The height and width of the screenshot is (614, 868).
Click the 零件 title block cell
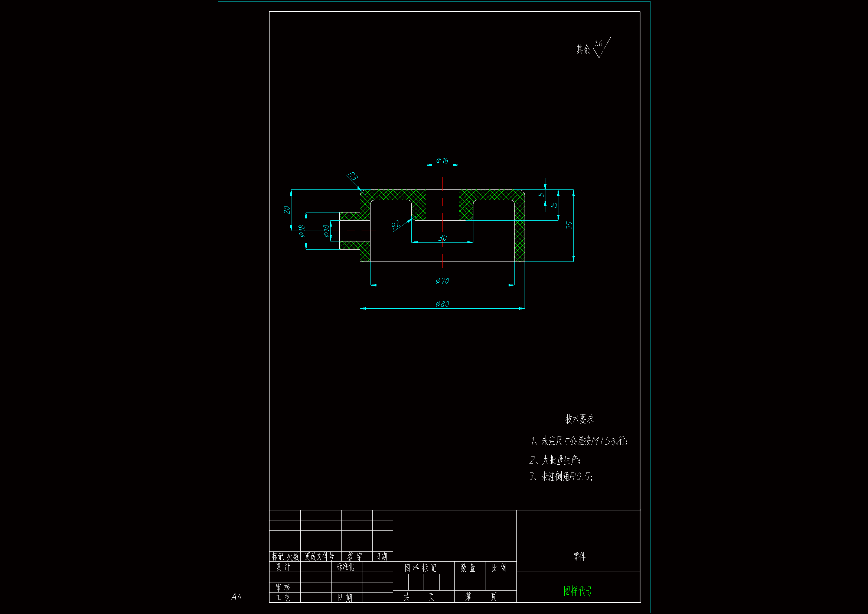pos(579,556)
